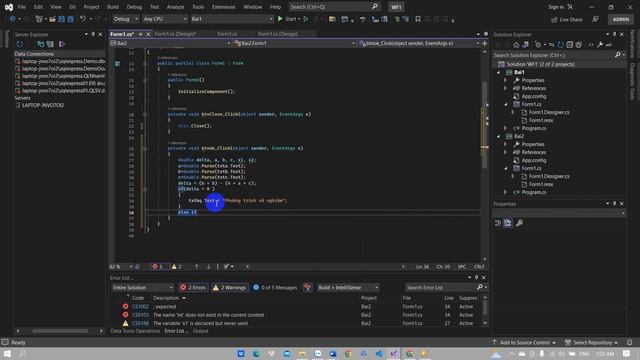
Task: Click the feedback icon next to Live Share
Action: (x=596, y=19)
